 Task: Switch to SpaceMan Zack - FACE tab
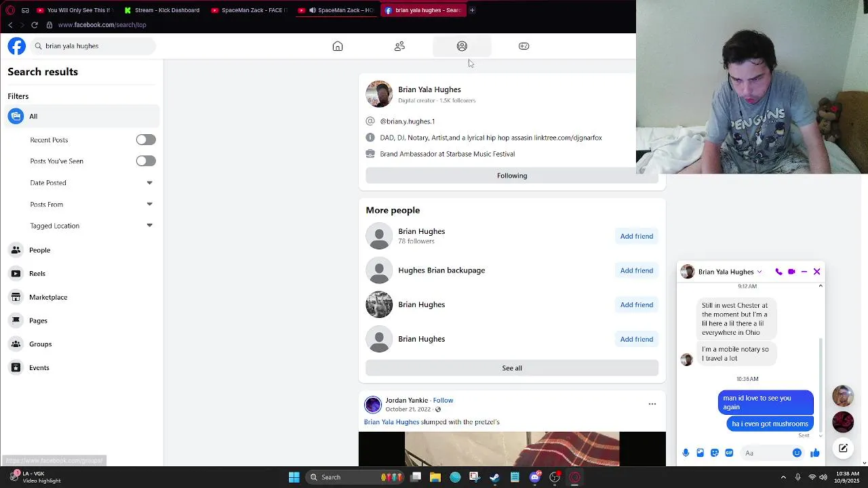[x=249, y=10]
